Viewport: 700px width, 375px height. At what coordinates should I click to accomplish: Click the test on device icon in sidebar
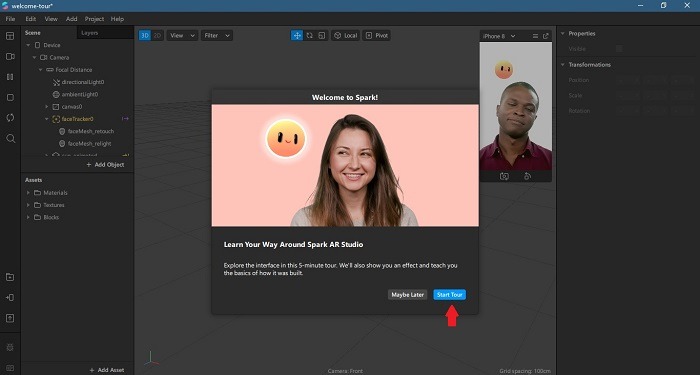(x=10, y=297)
